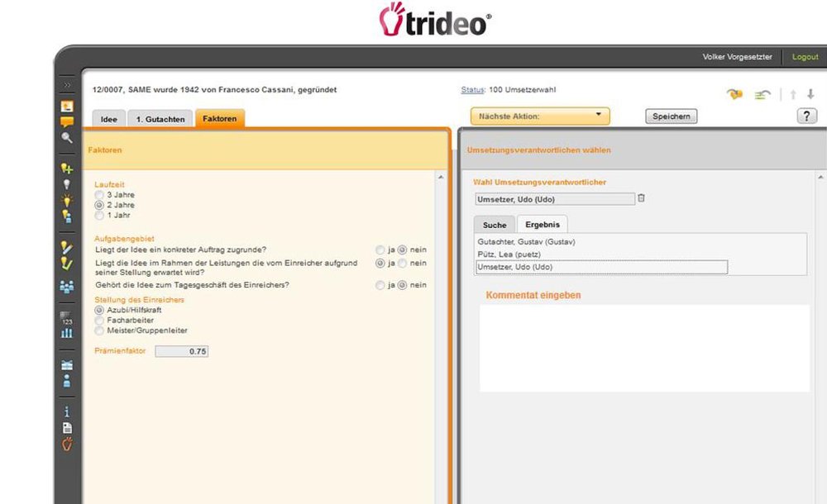
Task: Click the 'Speichern' button
Action: point(672,116)
